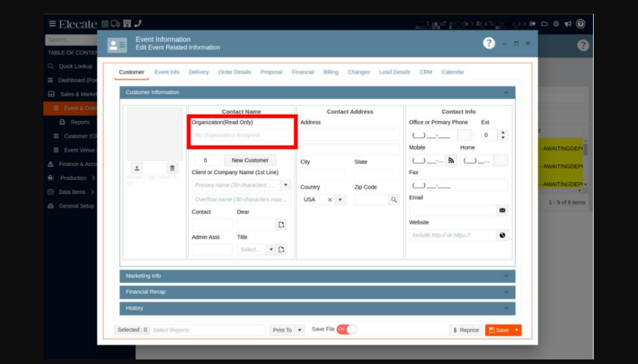638x364 pixels.
Task: Click the website globe icon
Action: click(502, 235)
